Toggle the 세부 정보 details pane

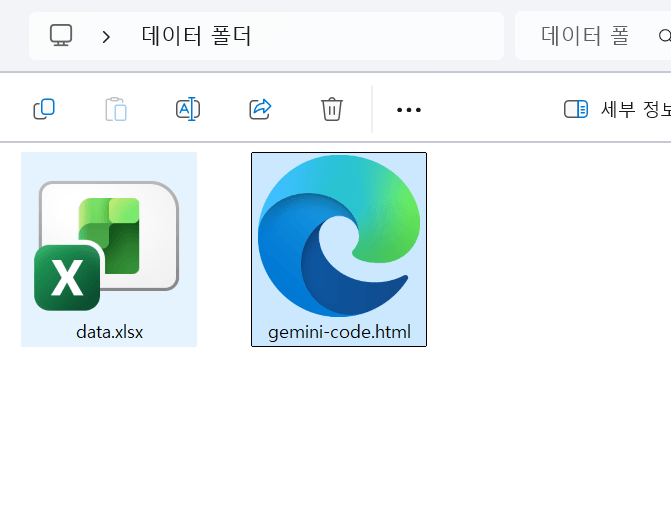(618, 109)
